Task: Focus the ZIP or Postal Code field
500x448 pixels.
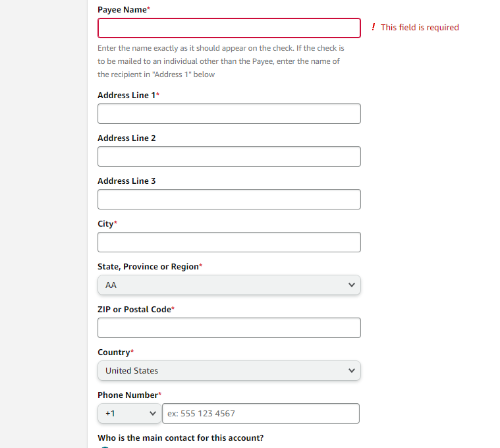Action: pyautogui.click(x=229, y=328)
